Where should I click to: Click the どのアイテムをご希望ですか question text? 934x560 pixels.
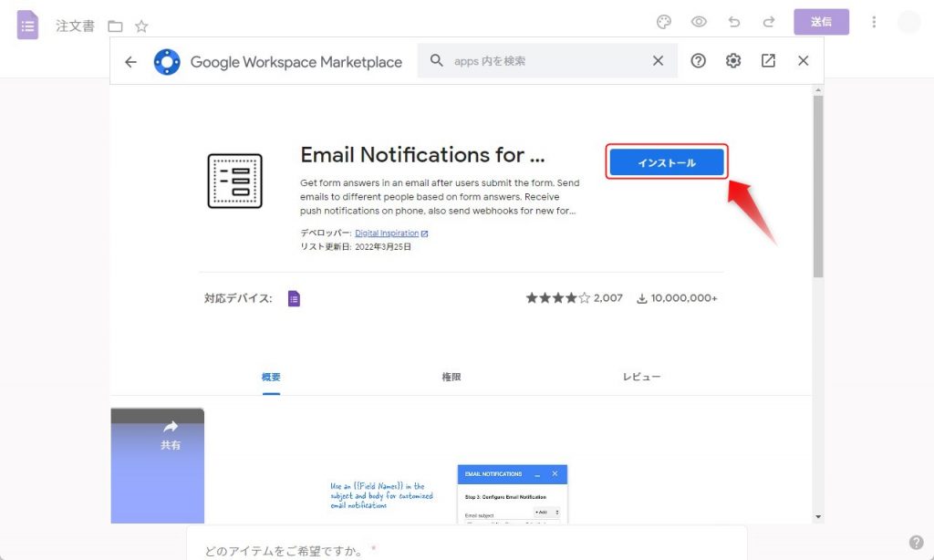[x=284, y=551]
